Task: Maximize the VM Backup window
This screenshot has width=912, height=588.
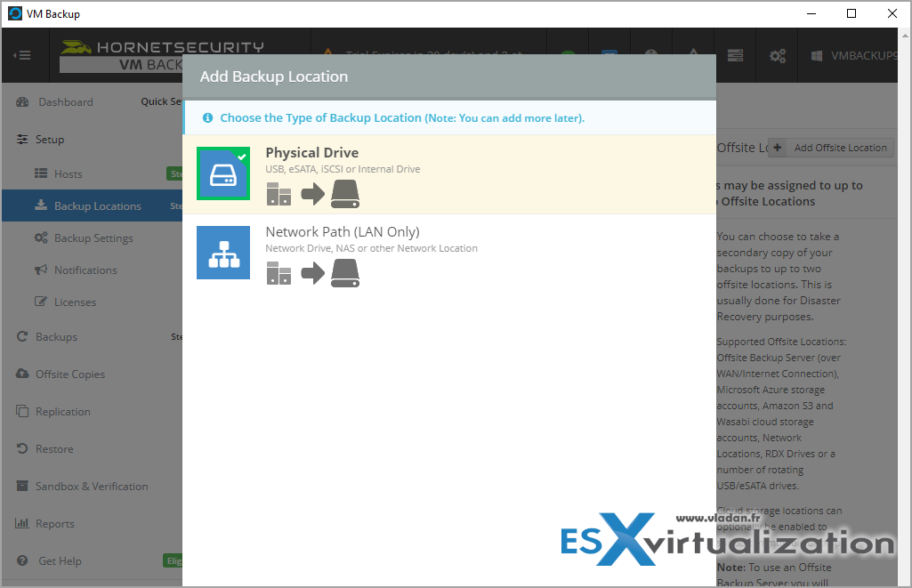Action: [851, 13]
